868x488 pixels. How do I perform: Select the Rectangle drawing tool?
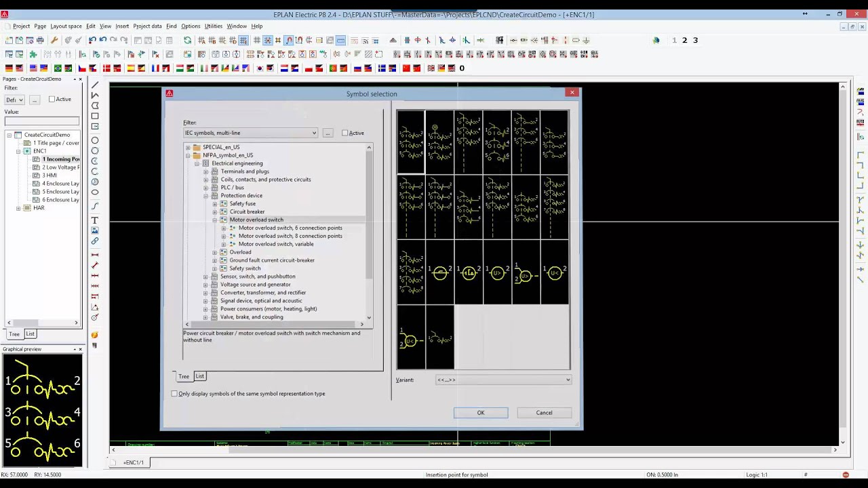click(x=95, y=116)
